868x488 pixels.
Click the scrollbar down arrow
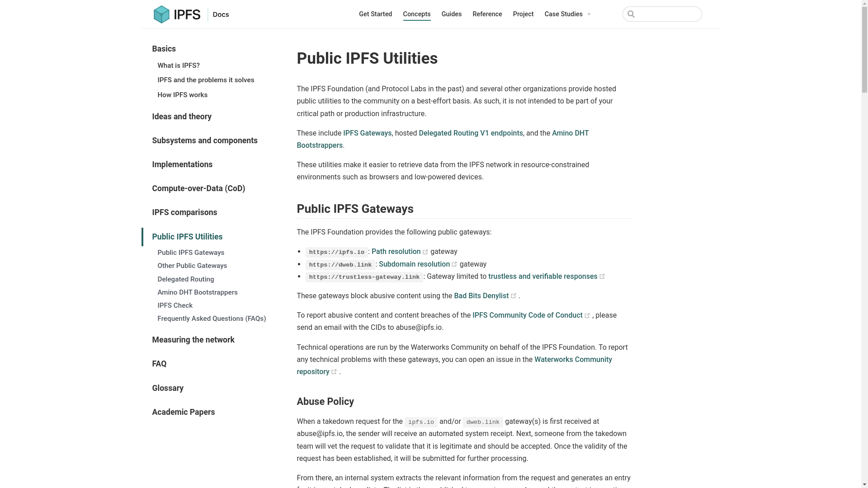tap(864, 484)
